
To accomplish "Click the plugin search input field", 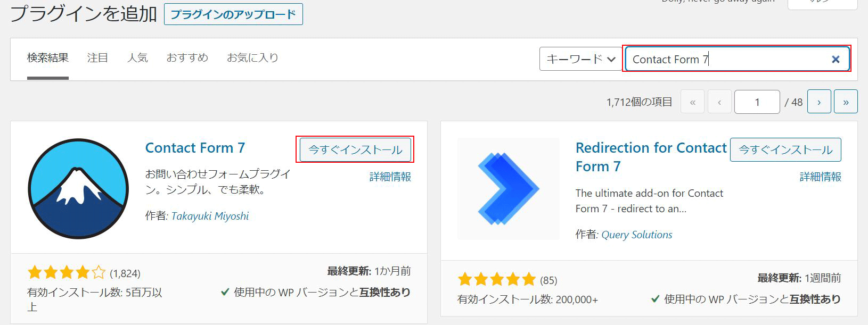I will [724, 60].
